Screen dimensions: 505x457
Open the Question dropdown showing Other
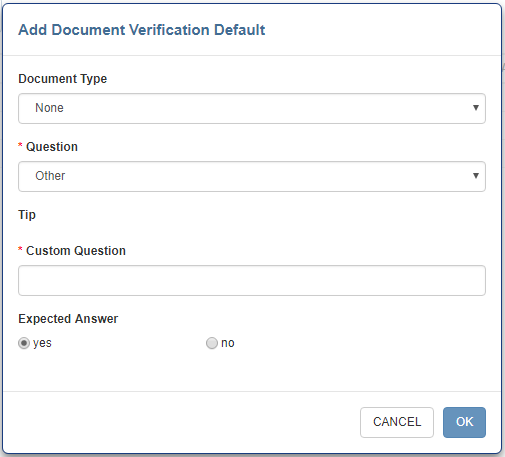coord(252,176)
